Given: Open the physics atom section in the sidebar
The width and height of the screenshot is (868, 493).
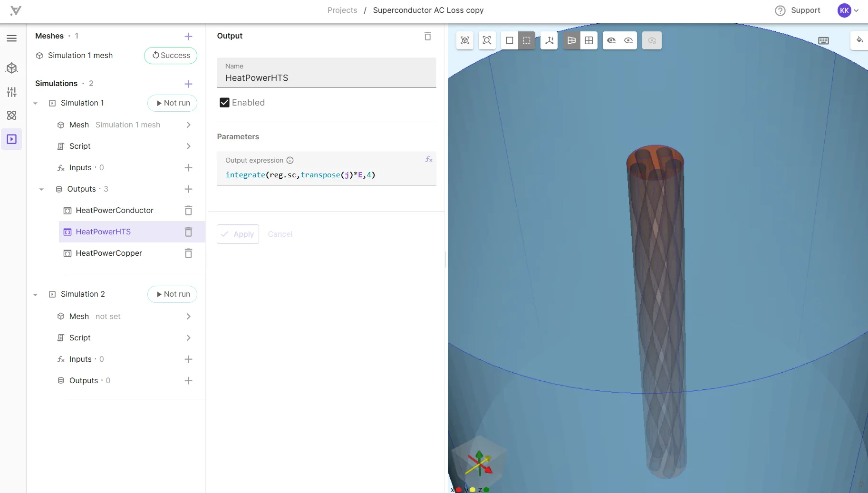Looking at the screenshot, I should point(12,115).
